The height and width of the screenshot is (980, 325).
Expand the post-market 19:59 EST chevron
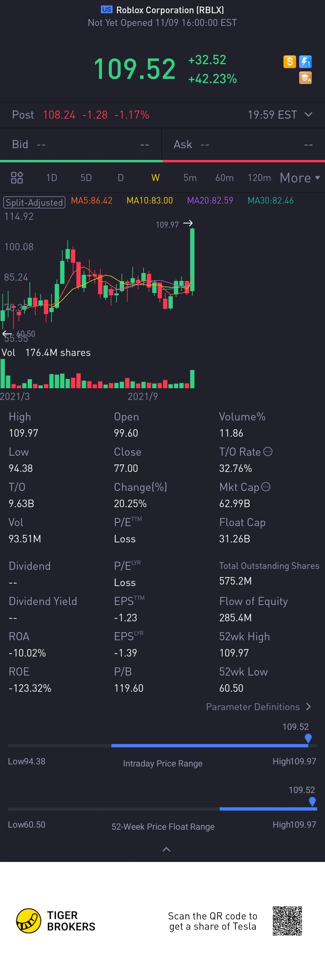[x=308, y=114]
